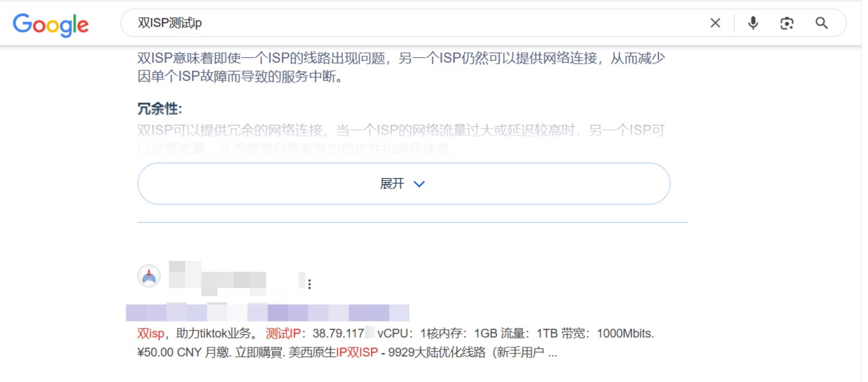Screen dimensions: 868x382
Task: Click paragraph starting 双ISP意味着即使一个ISP
Action: pos(401,67)
